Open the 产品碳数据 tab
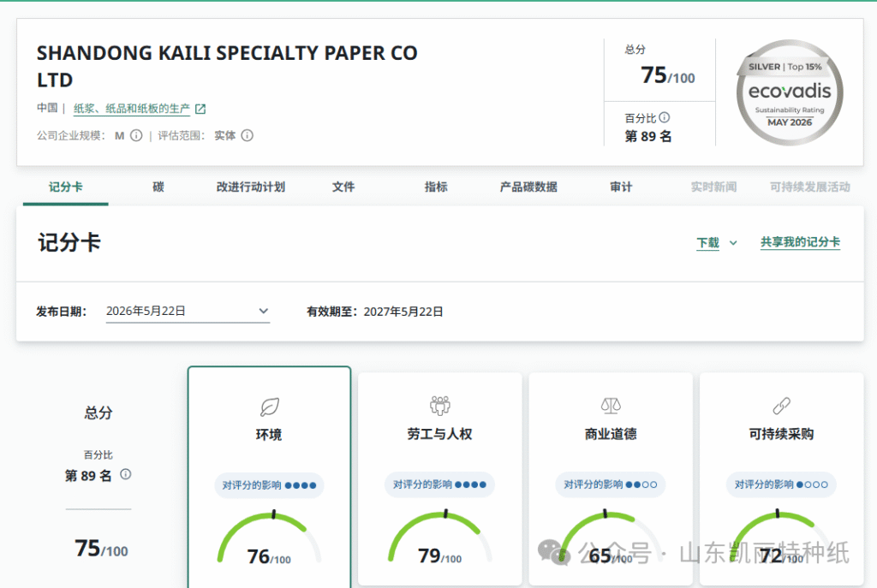 (x=528, y=187)
